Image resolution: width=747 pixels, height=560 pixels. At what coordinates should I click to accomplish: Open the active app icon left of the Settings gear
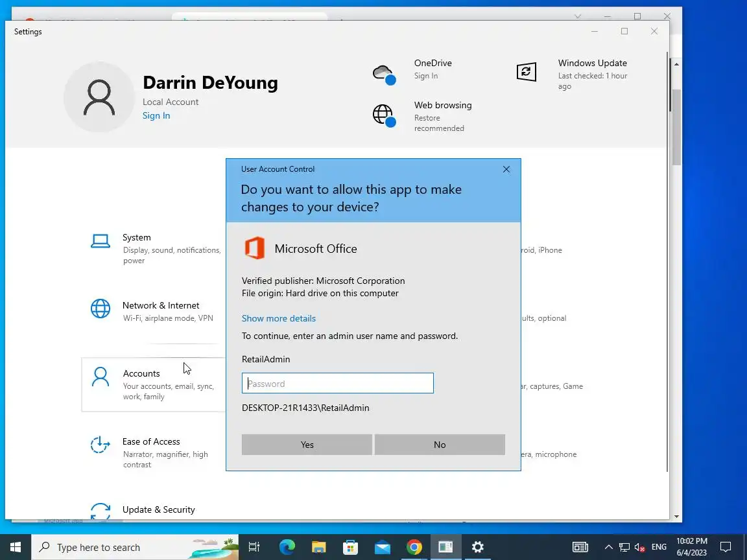(446, 547)
